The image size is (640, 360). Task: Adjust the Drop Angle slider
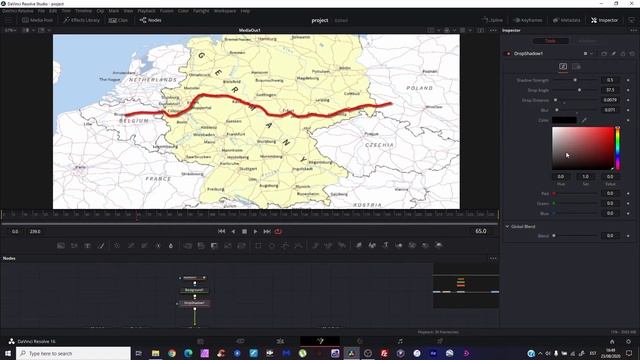coord(575,90)
